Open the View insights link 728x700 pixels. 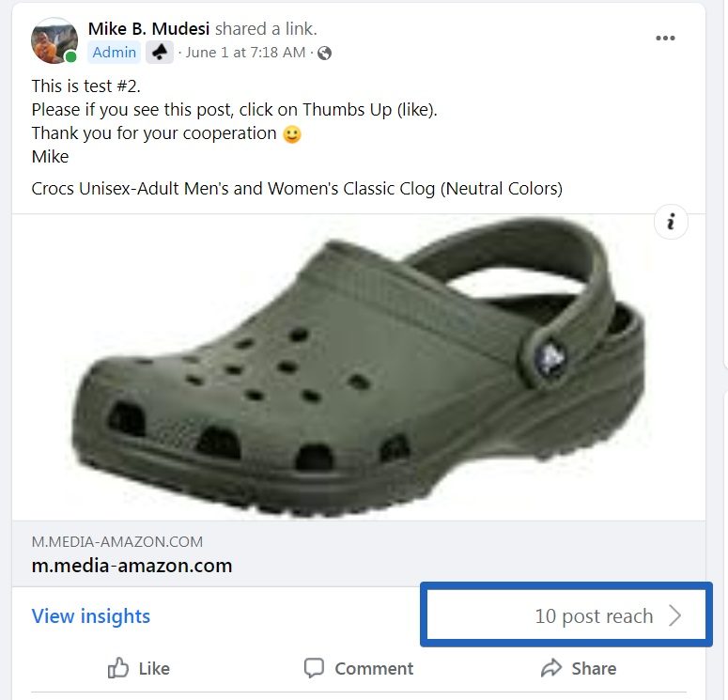coord(91,616)
